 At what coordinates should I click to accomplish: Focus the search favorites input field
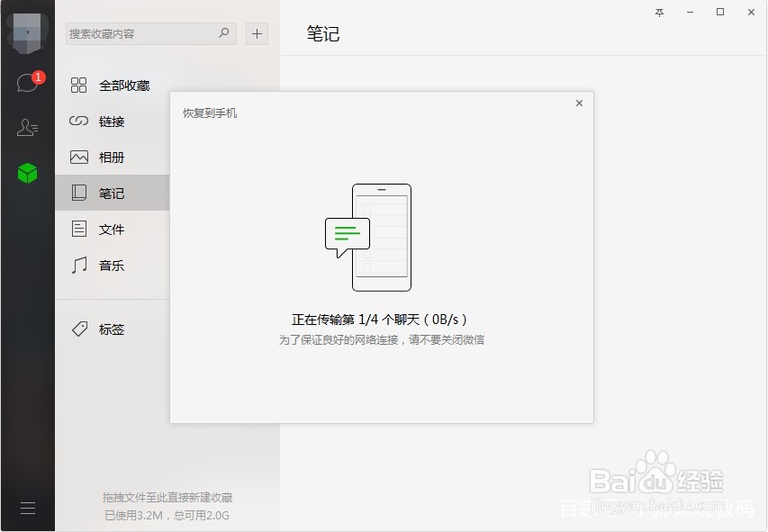pyautogui.click(x=151, y=34)
